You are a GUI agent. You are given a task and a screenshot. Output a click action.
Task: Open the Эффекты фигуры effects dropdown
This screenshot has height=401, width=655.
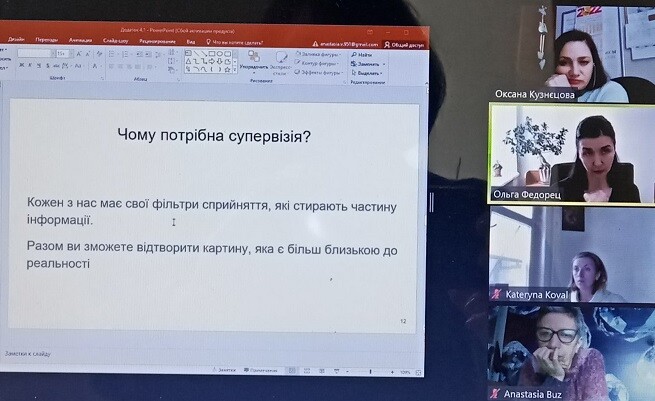[x=318, y=72]
